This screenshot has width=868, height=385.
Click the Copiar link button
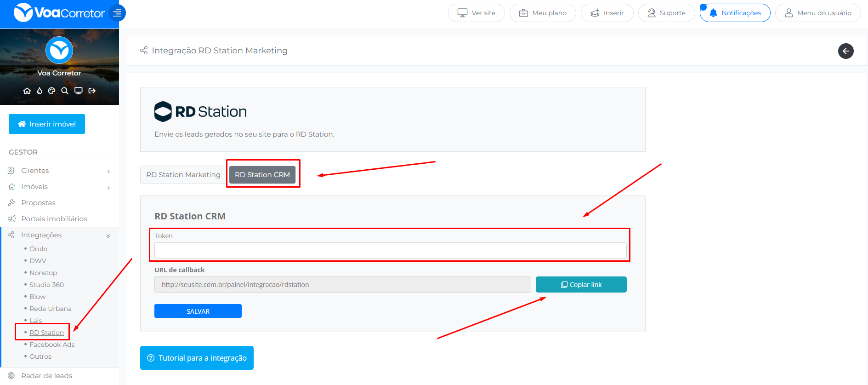click(x=581, y=285)
